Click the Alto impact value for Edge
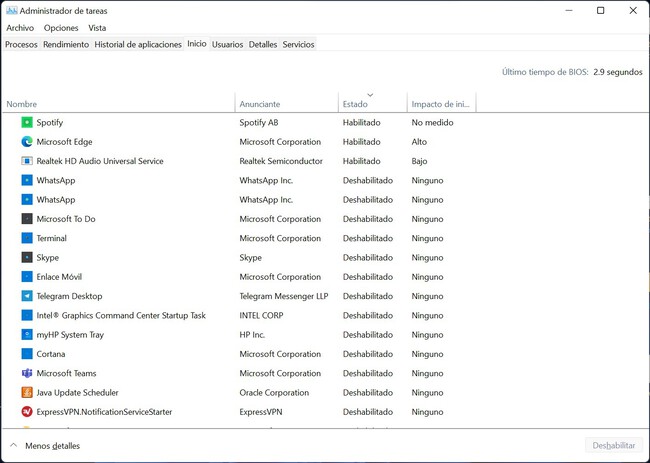Viewport: 650px width, 463px height. pos(419,142)
